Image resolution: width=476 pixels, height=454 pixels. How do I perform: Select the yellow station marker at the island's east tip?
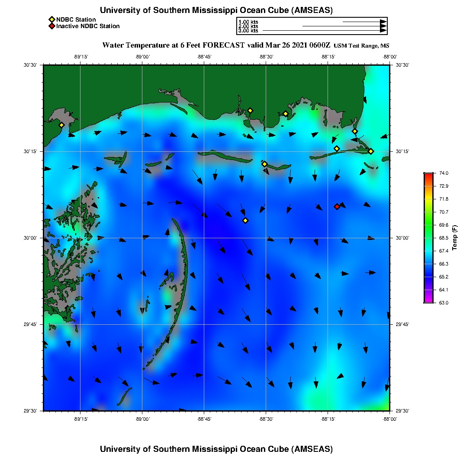point(371,151)
